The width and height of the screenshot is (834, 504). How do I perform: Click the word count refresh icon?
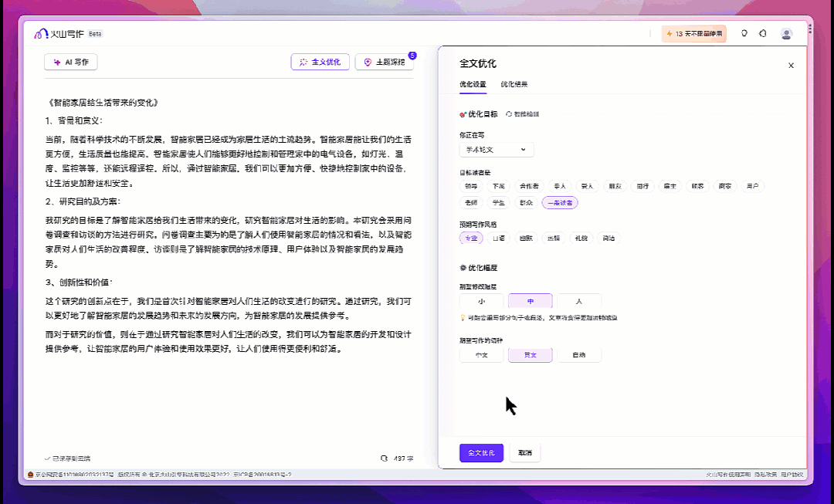pyautogui.click(x=384, y=458)
